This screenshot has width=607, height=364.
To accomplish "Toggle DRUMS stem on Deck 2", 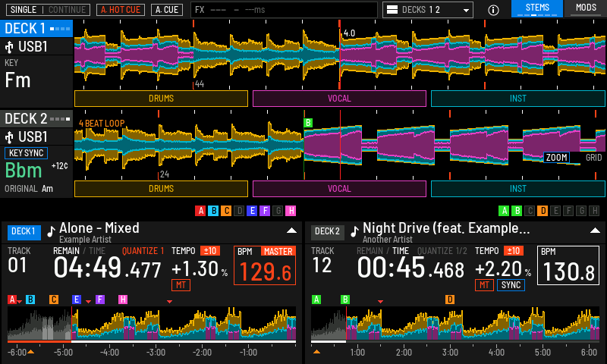I will [x=161, y=189].
